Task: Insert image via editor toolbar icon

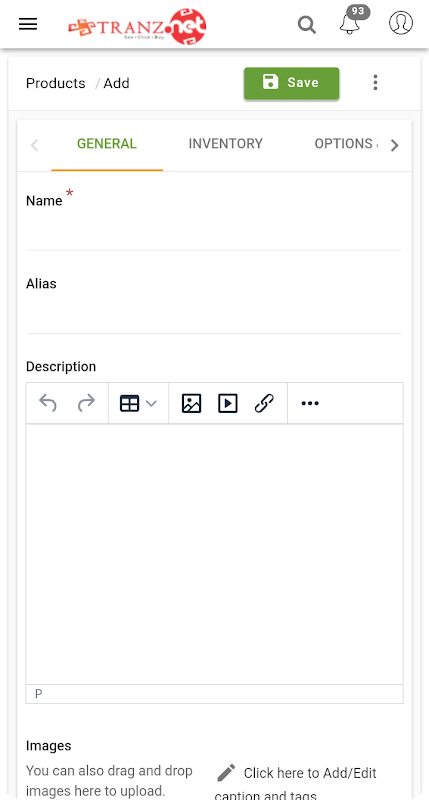Action: point(191,403)
